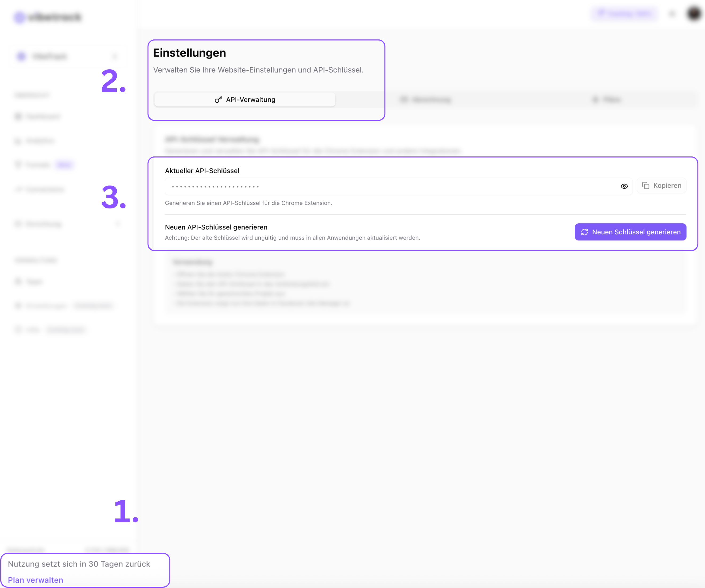The image size is (705, 588).
Task: Click Neuen Schlüssel generieren button
Action: (630, 232)
